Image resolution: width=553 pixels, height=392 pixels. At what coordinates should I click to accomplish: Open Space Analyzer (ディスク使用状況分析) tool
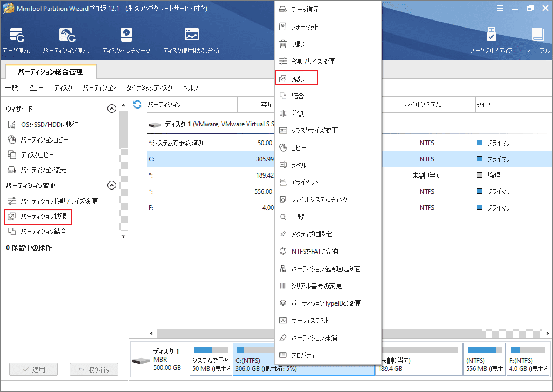click(191, 41)
